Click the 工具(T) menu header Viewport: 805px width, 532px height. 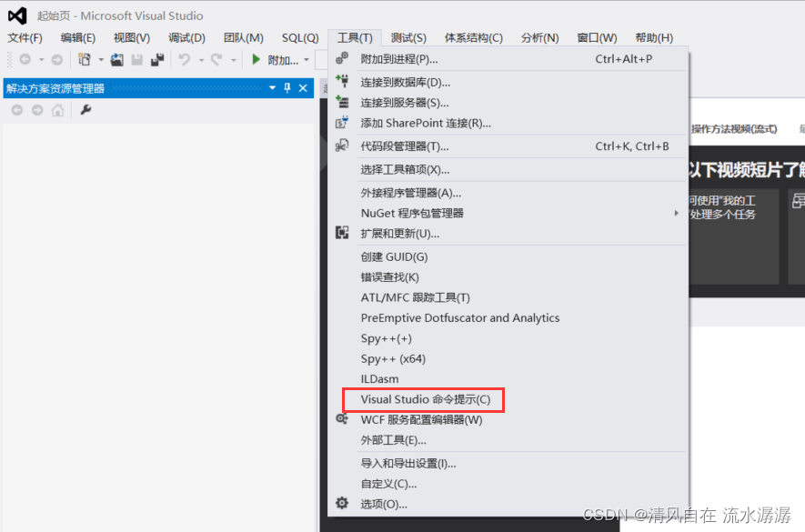[355, 38]
